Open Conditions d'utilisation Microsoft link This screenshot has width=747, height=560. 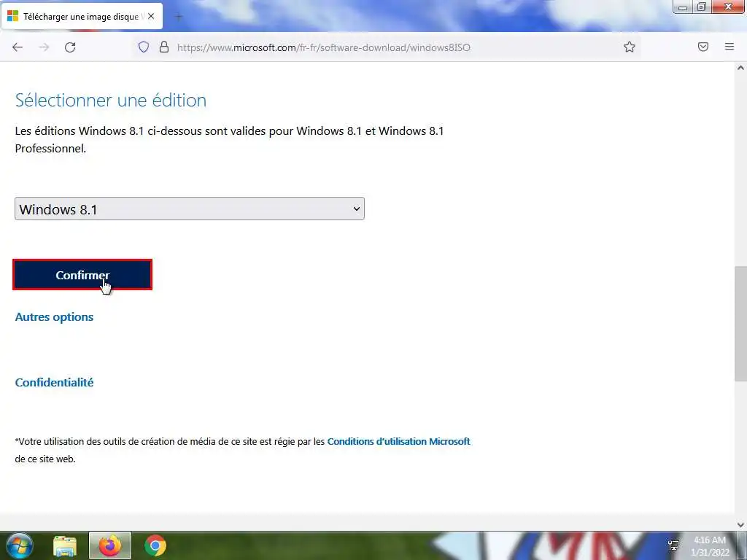pos(399,441)
